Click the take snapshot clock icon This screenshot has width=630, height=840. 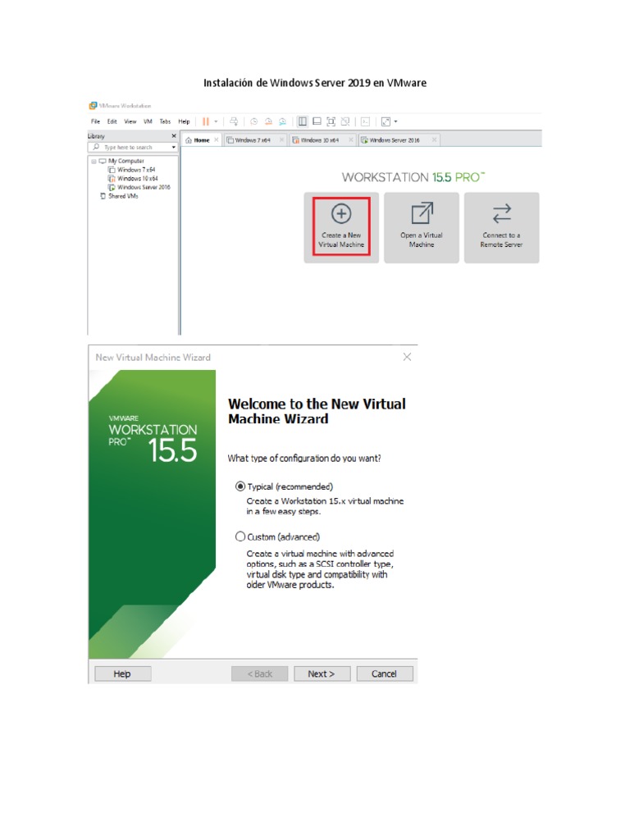tap(254, 121)
